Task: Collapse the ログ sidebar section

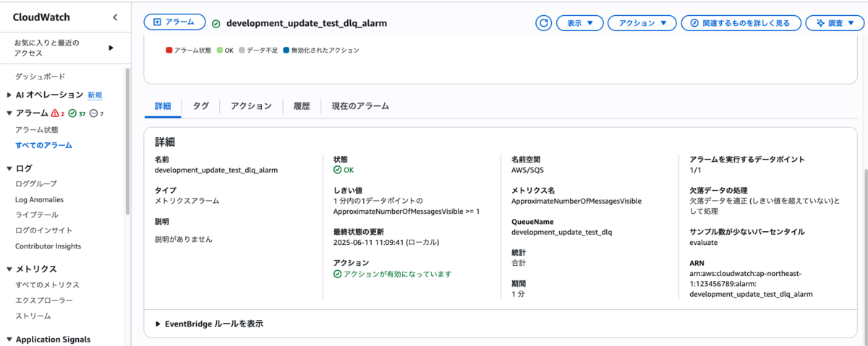Action: 9,168
